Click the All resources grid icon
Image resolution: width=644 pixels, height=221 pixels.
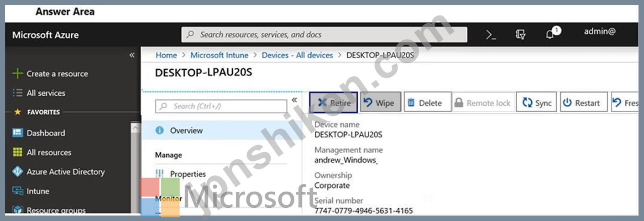pyautogui.click(x=18, y=152)
